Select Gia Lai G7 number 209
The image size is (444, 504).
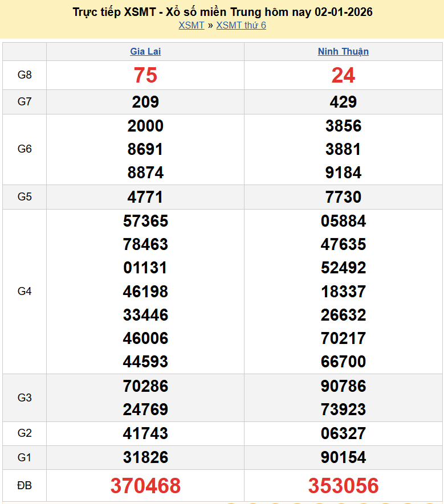click(x=145, y=102)
